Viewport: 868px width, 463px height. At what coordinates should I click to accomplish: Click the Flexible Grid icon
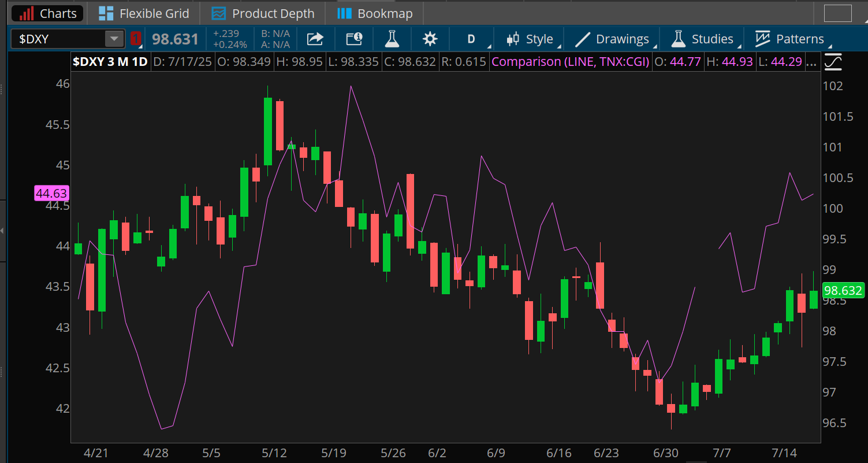[x=106, y=13]
